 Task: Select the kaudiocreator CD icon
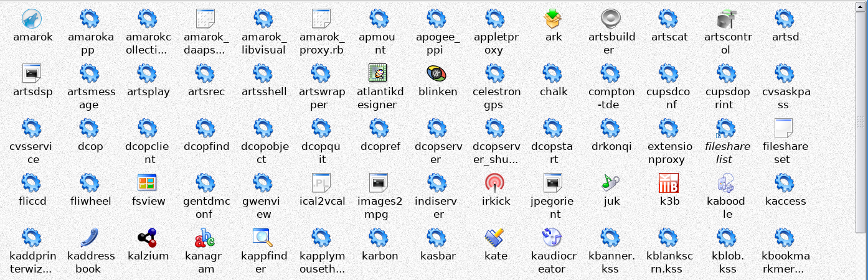[553, 238]
